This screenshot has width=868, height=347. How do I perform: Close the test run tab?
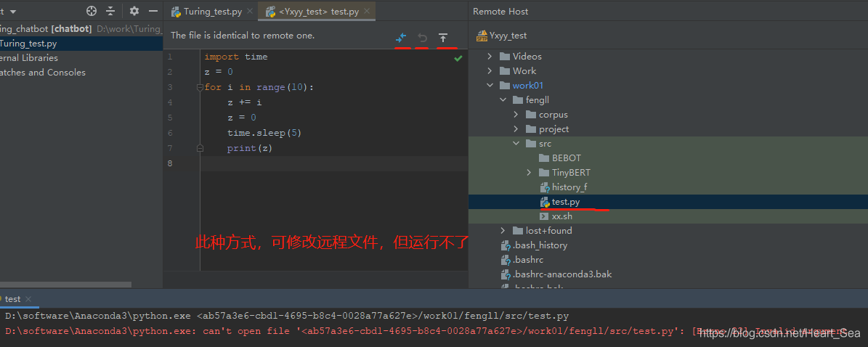(28, 299)
